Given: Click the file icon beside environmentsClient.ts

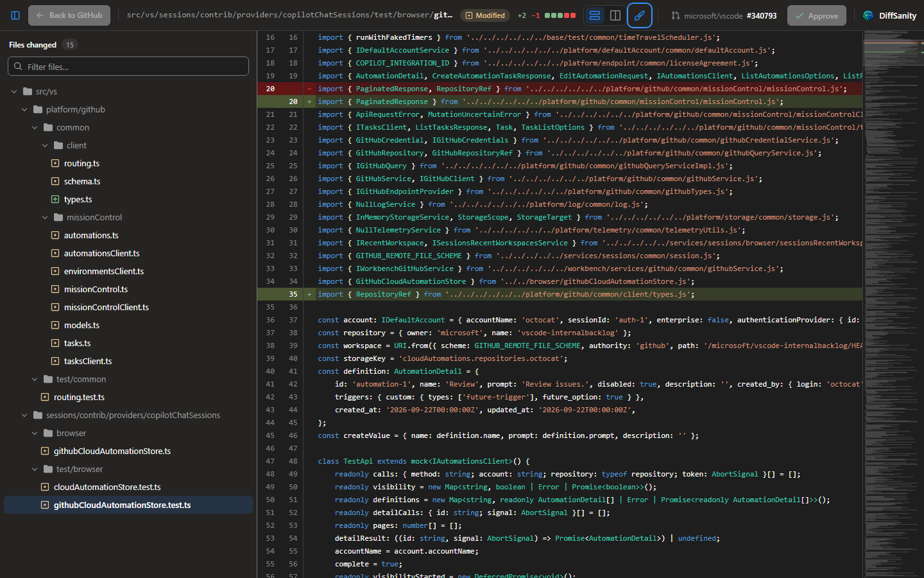Looking at the screenshot, I should click(55, 271).
